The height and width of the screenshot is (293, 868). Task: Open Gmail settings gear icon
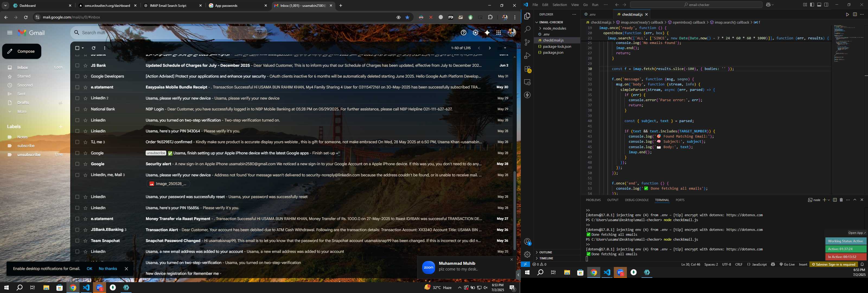click(476, 33)
